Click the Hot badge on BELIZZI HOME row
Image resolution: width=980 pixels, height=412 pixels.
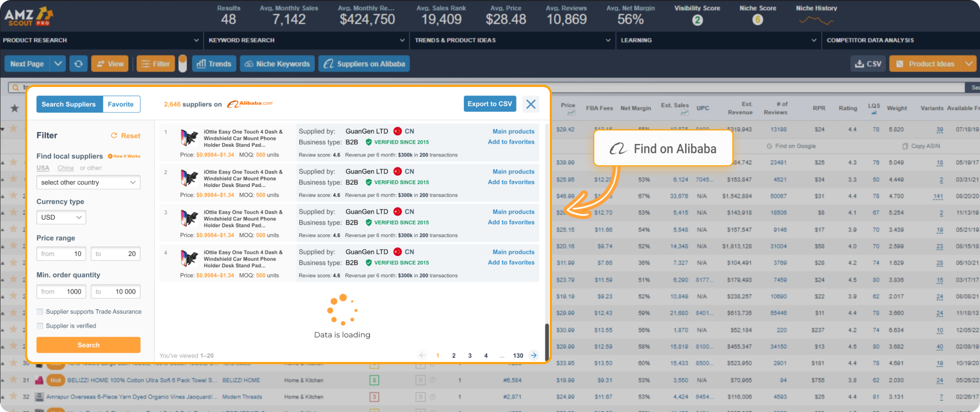point(55,380)
